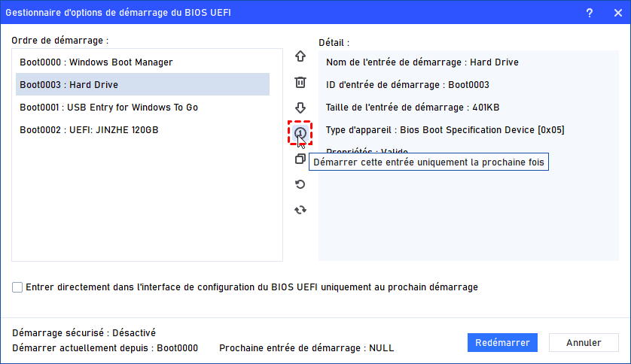Click the single circular arrow icon
Viewport: 631px width, 364px height.
coord(300,184)
